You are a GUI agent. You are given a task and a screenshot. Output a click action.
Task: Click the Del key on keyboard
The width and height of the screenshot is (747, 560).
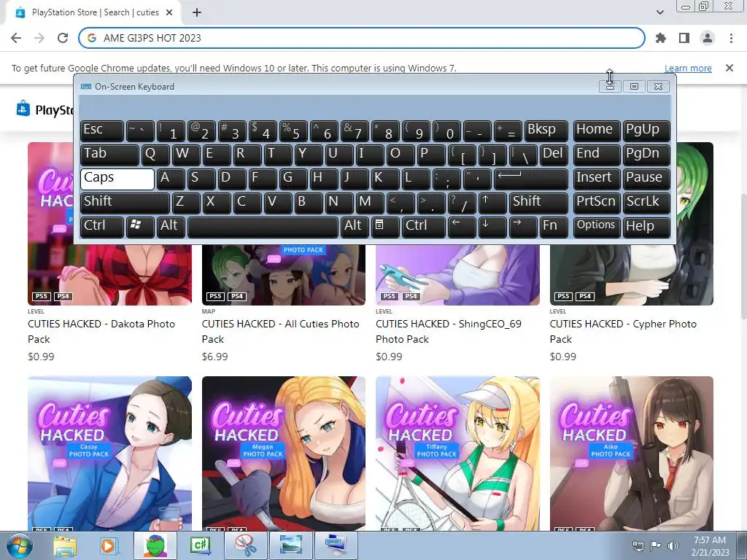554,155
